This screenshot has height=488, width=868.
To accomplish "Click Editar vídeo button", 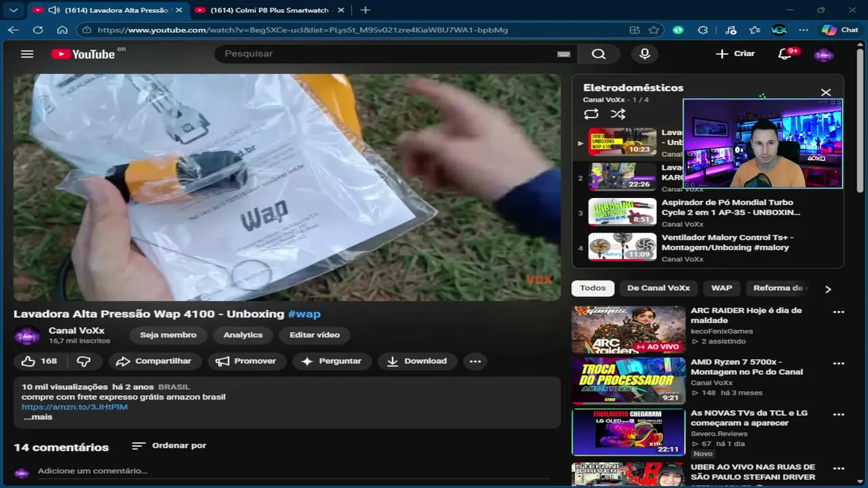I will coord(315,335).
